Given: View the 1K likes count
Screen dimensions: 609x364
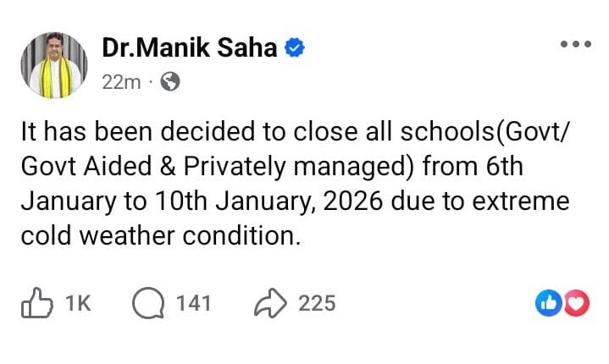Looking at the screenshot, I should pos(76,303).
